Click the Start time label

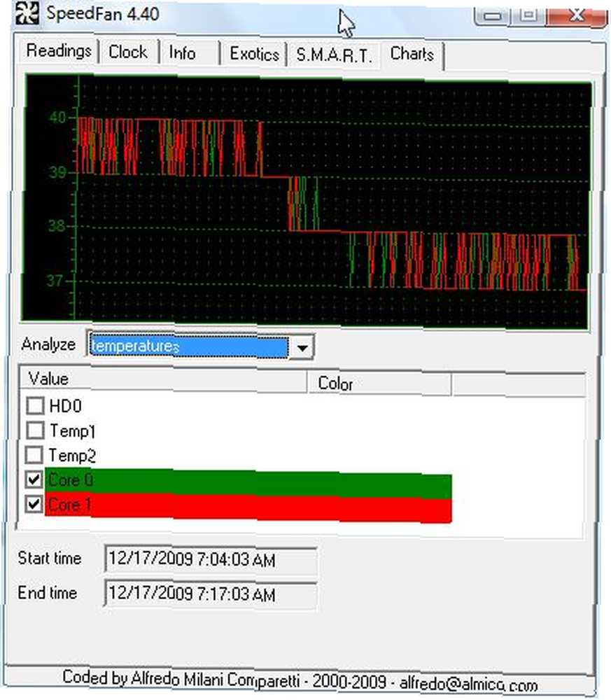click(x=50, y=558)
